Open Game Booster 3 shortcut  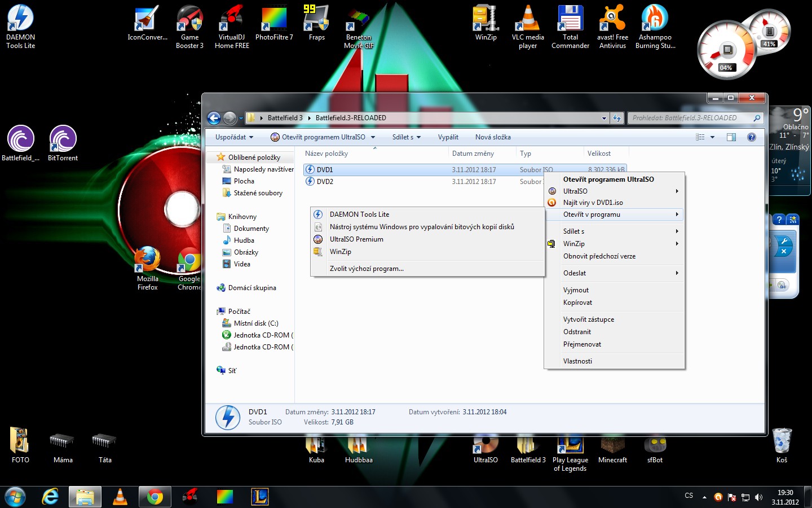click(189, 27)
